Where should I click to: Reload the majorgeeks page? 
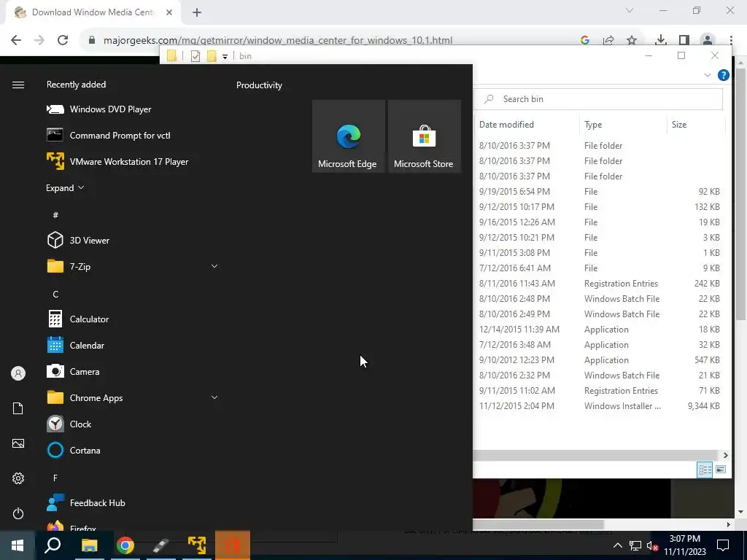click(63, 40)
